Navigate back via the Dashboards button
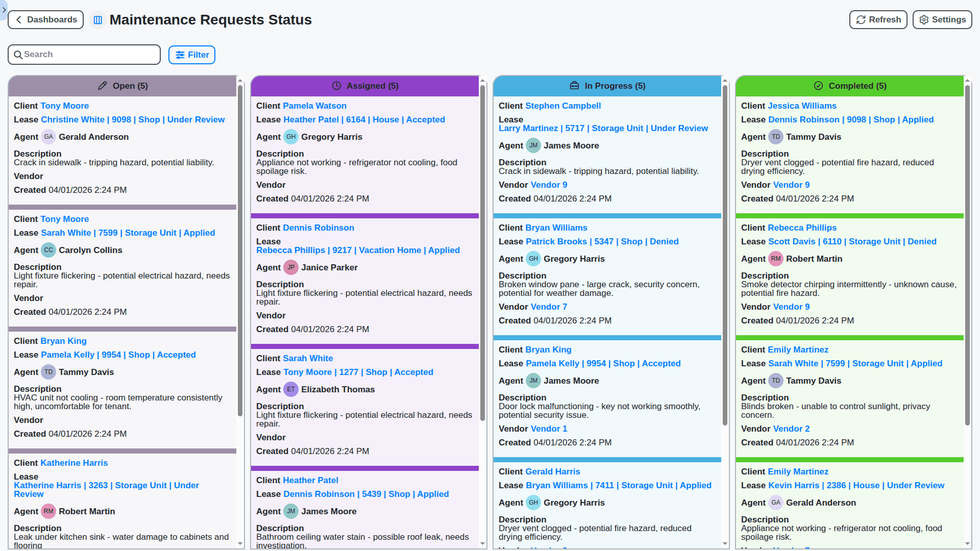The width and height of the screenshot is (980, 551). coord(45,19)
